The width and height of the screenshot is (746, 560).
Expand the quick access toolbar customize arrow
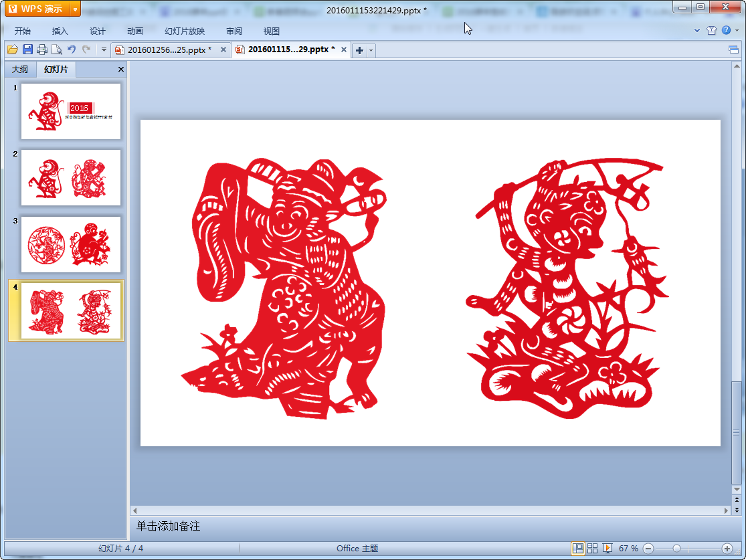pyautogui.click(x=104, y=50)
